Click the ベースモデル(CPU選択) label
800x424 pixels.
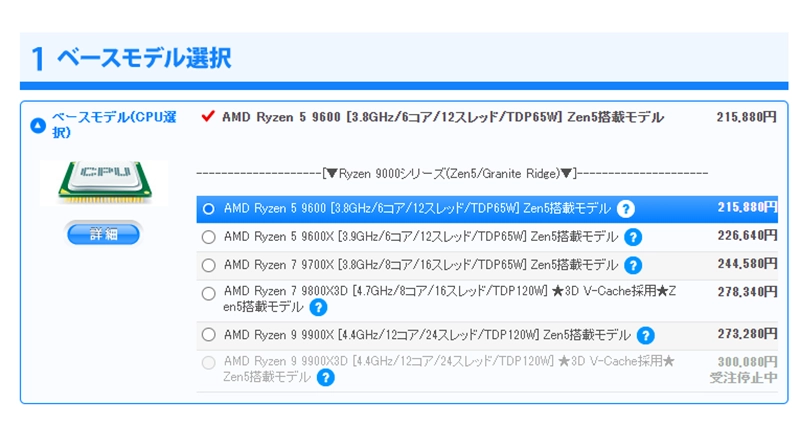pyautogui.click(x=114, y=124)
